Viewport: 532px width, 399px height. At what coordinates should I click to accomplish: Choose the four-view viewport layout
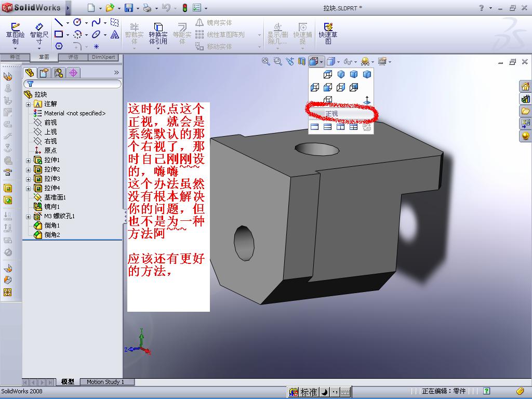pos(353,127)
